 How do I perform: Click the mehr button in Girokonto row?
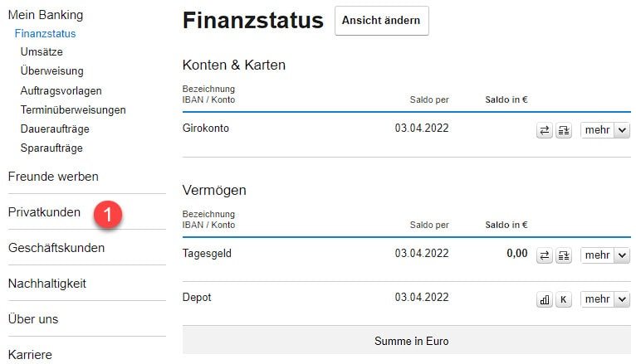[598, 130]
